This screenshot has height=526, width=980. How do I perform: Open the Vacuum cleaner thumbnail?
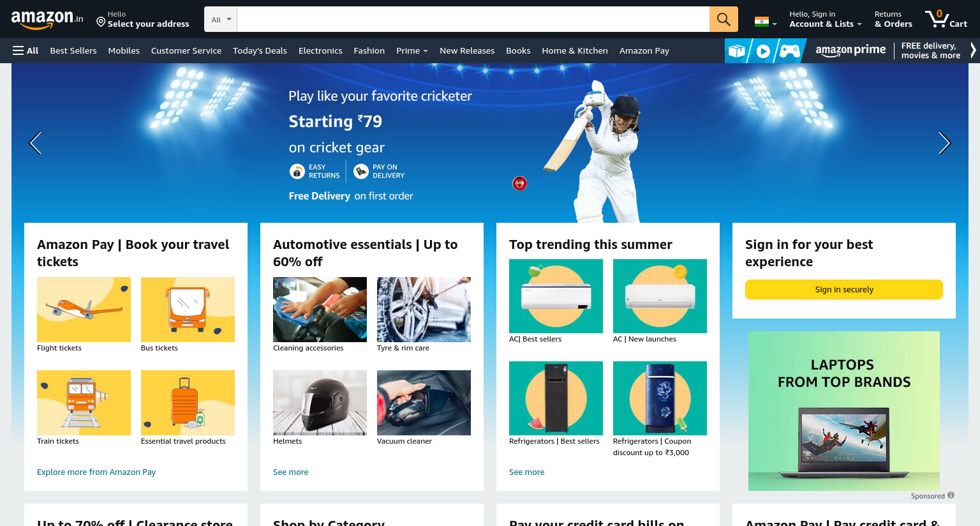(424, 403)
